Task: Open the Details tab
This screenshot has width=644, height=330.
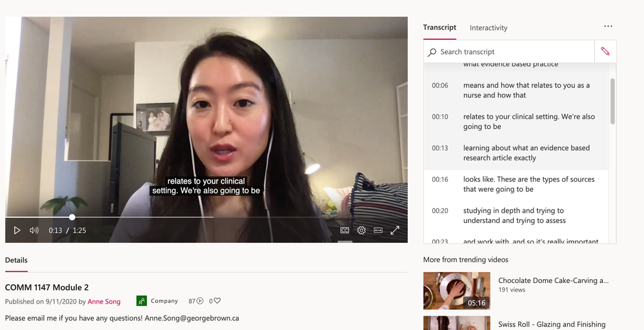Action: tap(16, 260)
